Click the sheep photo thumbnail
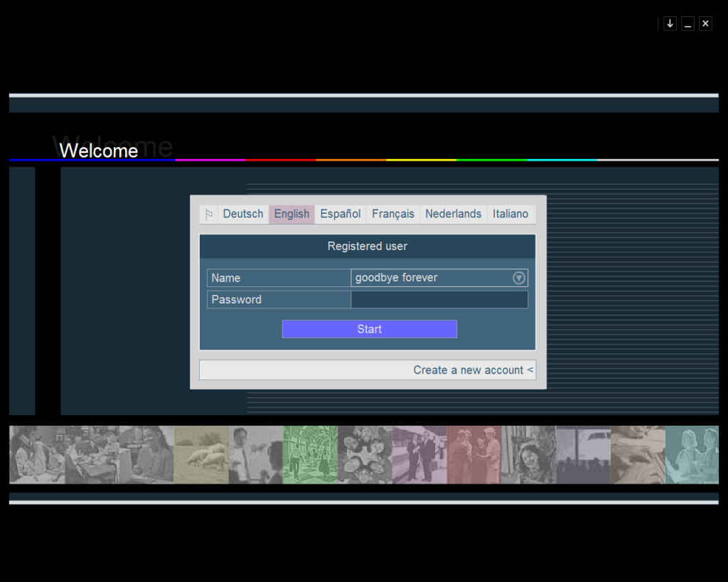 (x=201, y=455)
